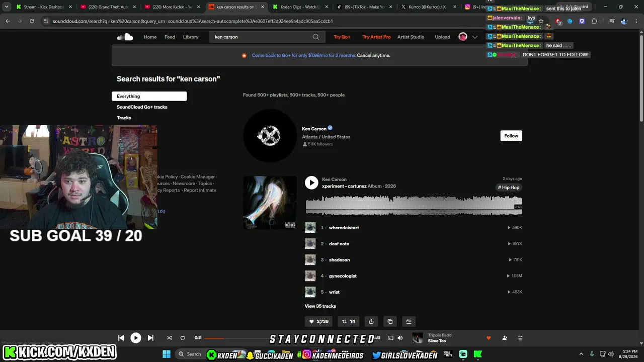Skip to the next track in player
This screenshot has width=644, height=362.
click(x=150, y=338)
